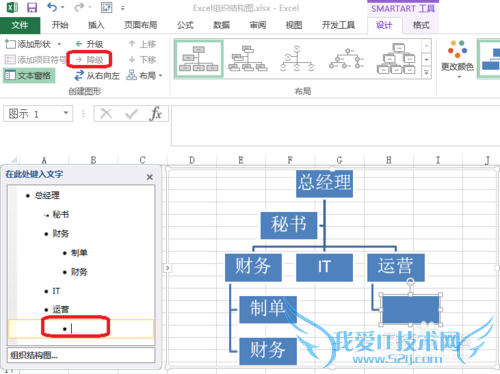Open 更改颜色 (Change Colors) dropdown
Screen dimensions: 500x374
(x=457, y=59)
